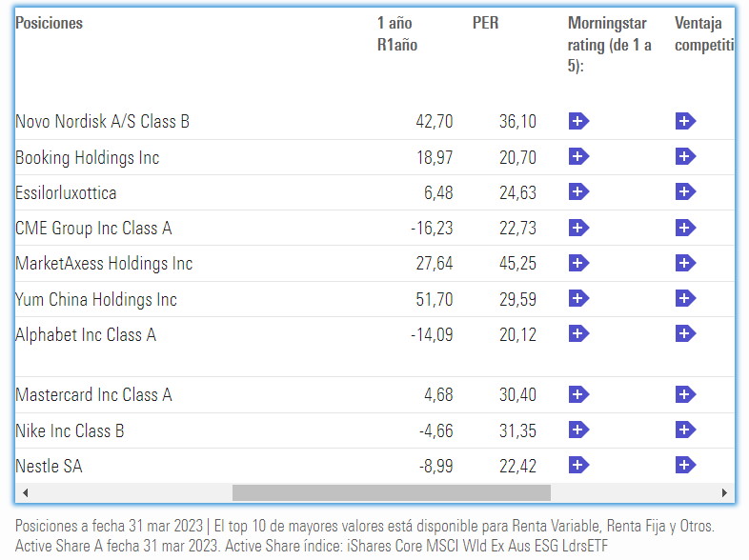Click Ventaja competitiva plus icon for CME Group
The height and width of the screenshot is (560, 749).
[x=685, y=228]
